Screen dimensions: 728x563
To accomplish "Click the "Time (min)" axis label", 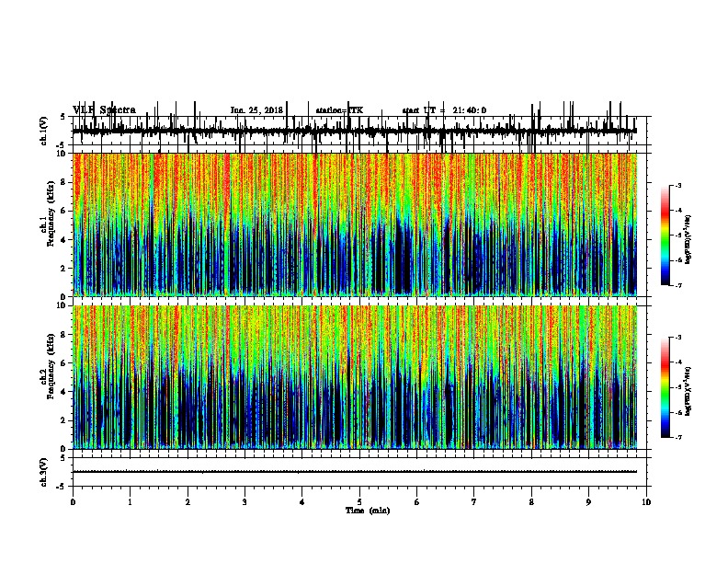I will coord(368,511).
